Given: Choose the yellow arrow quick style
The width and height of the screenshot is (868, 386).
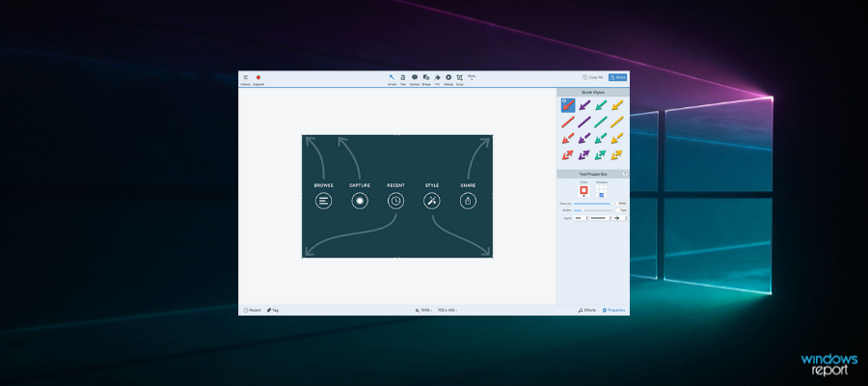Looking at the screenshot, I should (617, 105).
